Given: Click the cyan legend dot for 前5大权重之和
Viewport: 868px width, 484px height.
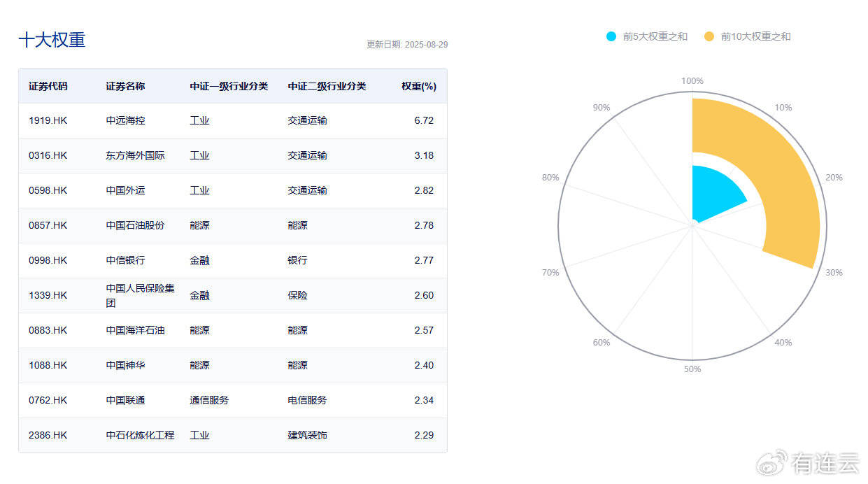Looking at the screenshot, I should pos(611,36).
